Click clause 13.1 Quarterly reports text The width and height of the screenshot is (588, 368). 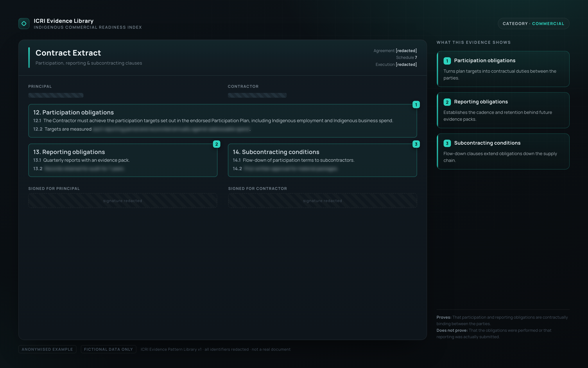click(x=81, y=160)
